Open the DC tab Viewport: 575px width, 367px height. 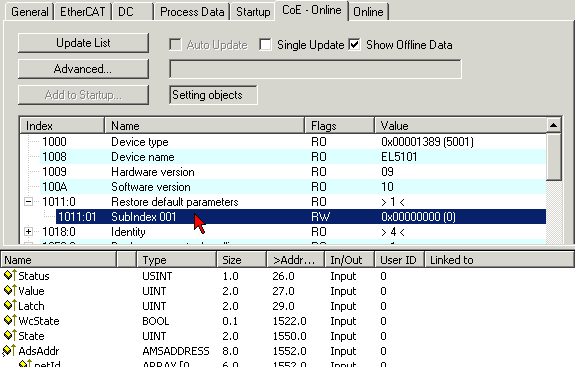coord(133,12)
